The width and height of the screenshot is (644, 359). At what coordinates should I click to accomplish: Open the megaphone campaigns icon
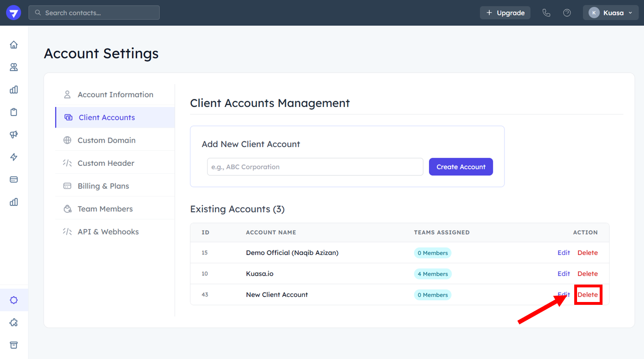coord(14,135)
